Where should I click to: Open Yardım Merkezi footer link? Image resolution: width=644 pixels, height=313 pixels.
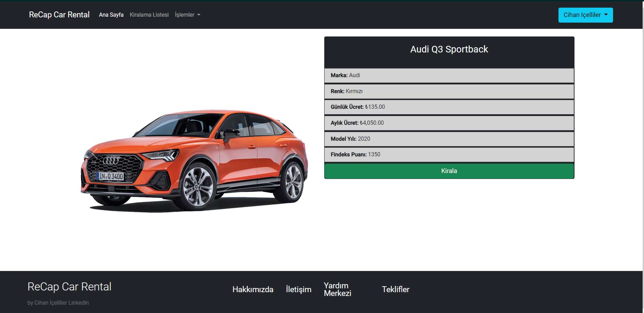click(337, 289)
